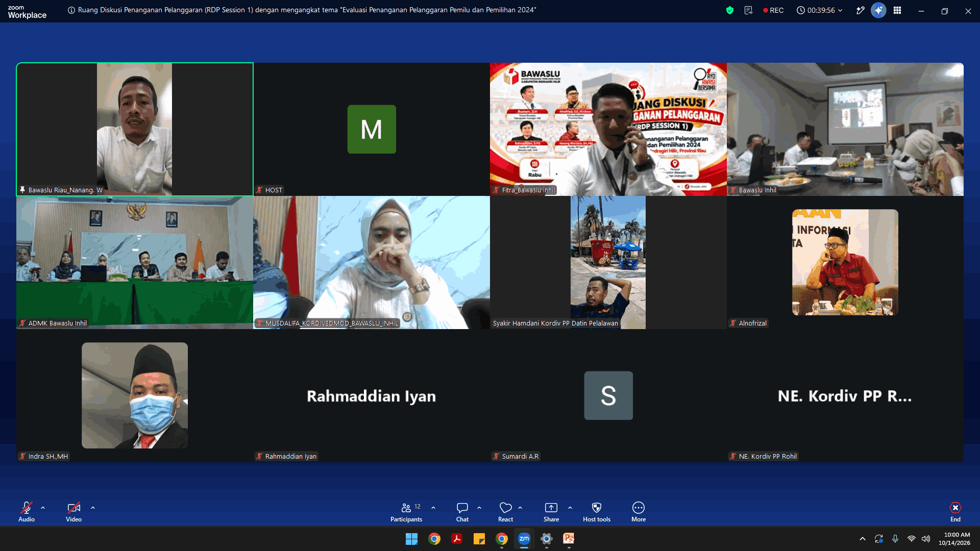Select ADMK Bawaslu Inhil video tile
The image size is (980, 551).
click(x=135, y=262)
